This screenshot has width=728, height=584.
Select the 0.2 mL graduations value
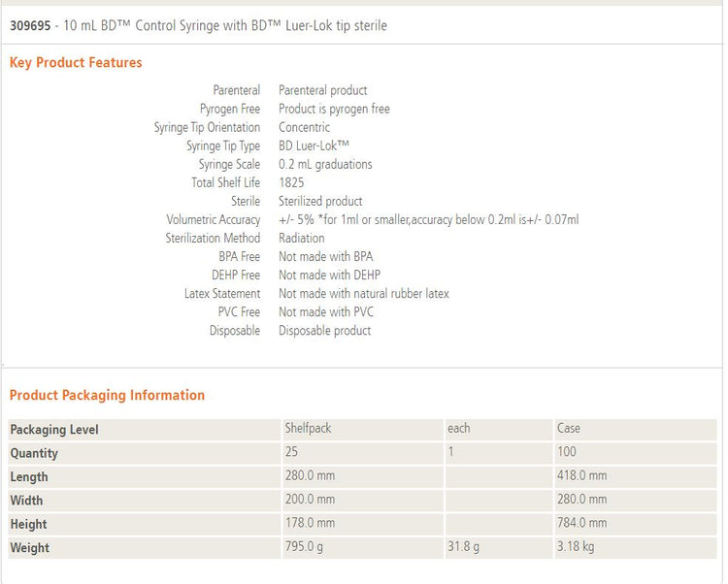click(x=325, y=164)
